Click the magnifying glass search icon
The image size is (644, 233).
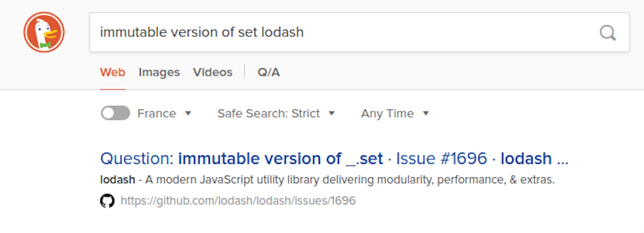pos(607,32)
